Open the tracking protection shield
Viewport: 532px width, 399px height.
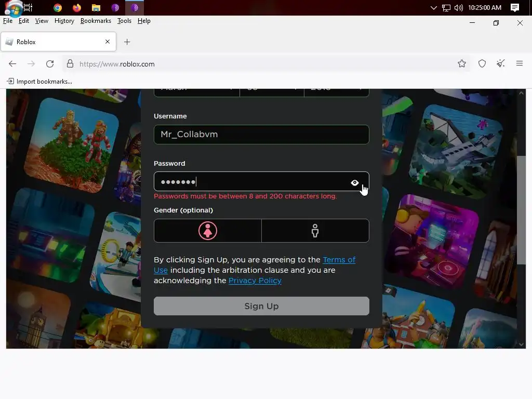(482, 63)
